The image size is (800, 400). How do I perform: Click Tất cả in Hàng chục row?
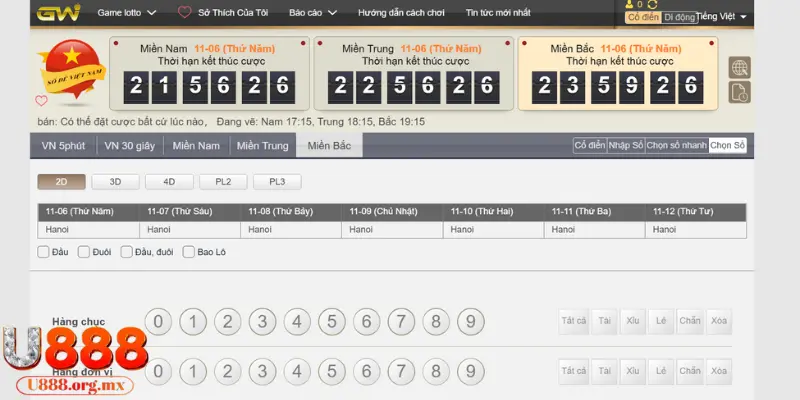point(573,321)
